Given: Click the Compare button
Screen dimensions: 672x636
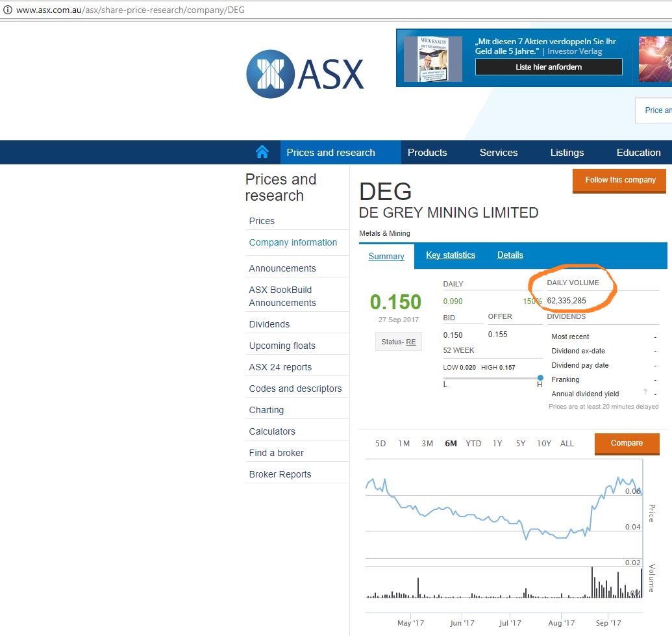Looking at the screenshot, I should [627, 444].
